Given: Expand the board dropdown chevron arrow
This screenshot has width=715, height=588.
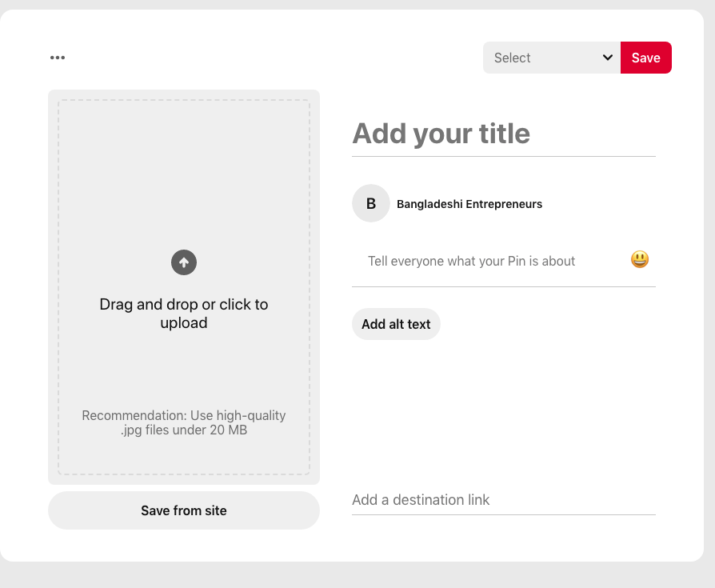Looking at the screenshot, I should (x=608, y=58).
